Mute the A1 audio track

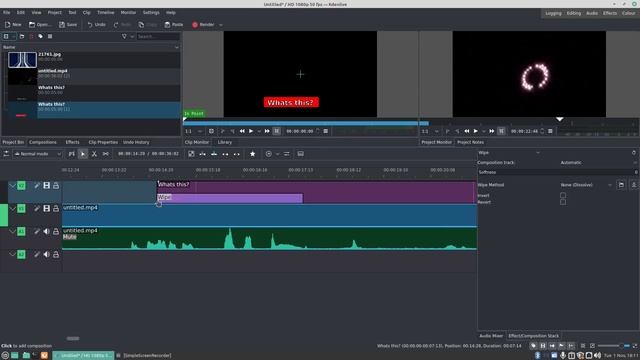point(47,231)
